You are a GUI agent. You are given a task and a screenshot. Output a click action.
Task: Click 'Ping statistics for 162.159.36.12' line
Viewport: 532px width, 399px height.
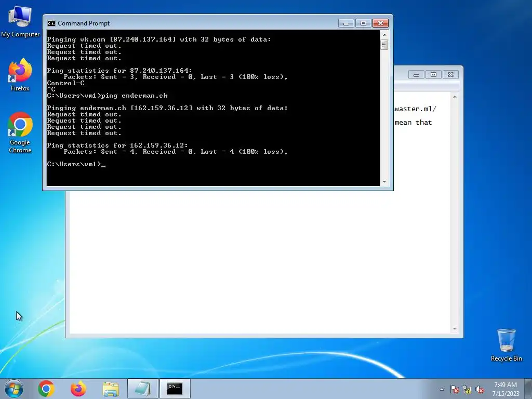(117, 145)
